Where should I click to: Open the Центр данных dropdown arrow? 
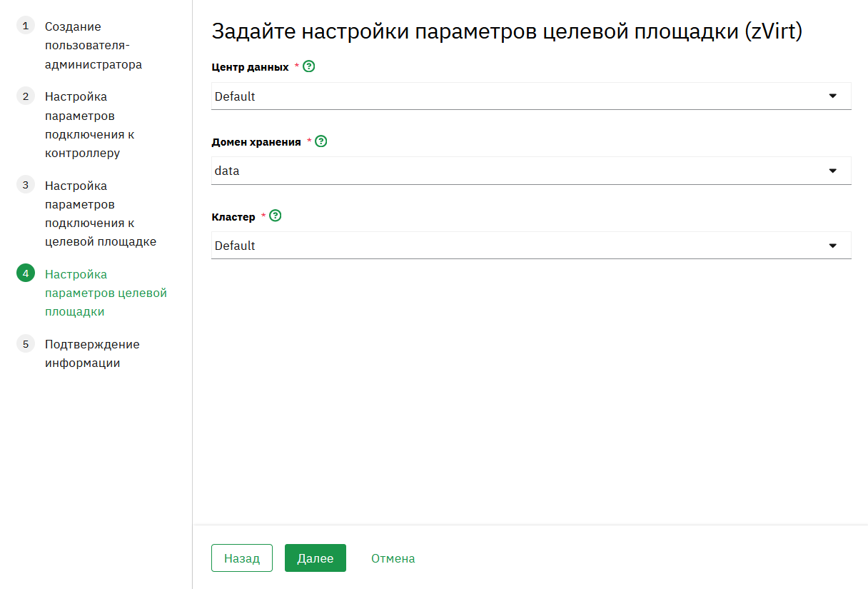[832, 96]
